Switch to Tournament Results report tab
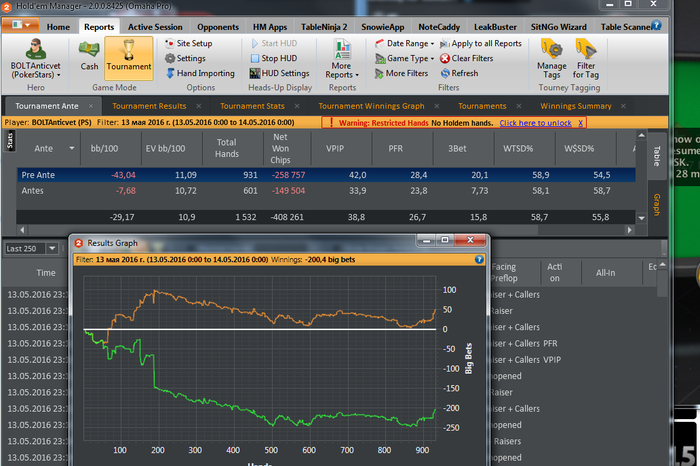 point(149,106)
